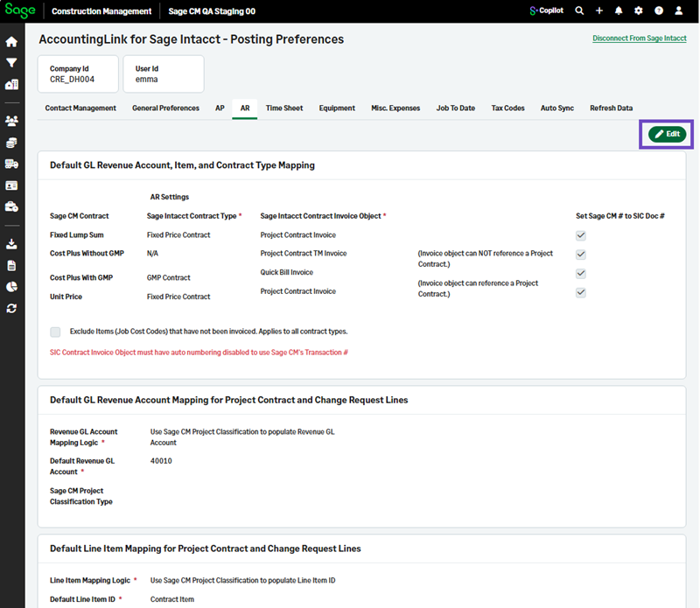Open the people contacts icon in sidebar
This screenshot has height=608, width=700.
click(11, 121)
